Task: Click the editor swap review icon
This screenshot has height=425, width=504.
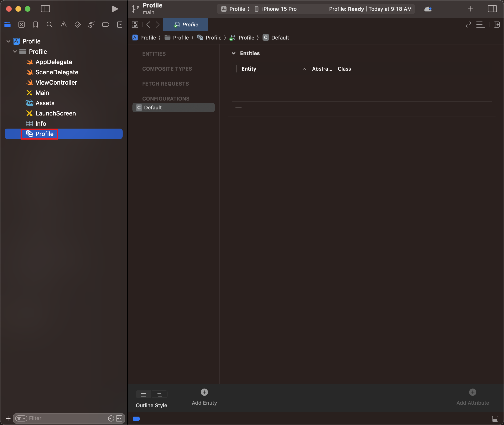Action: point(468,25)
